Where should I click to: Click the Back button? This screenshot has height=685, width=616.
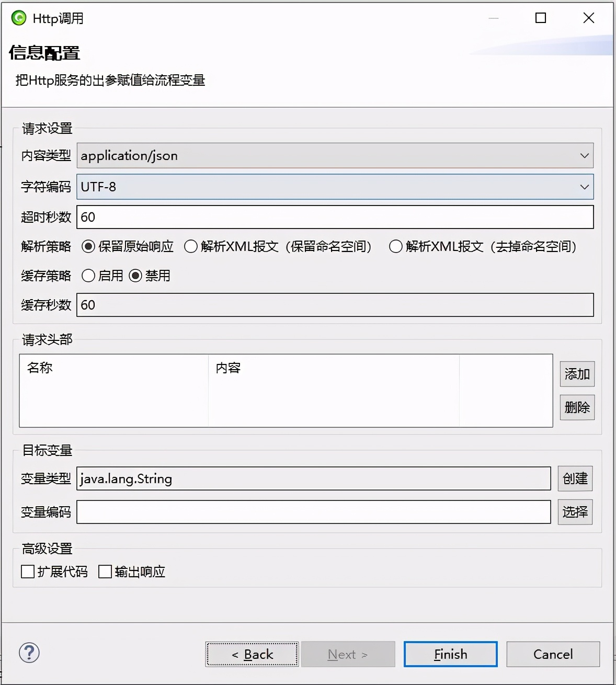(x=252, y=654)
